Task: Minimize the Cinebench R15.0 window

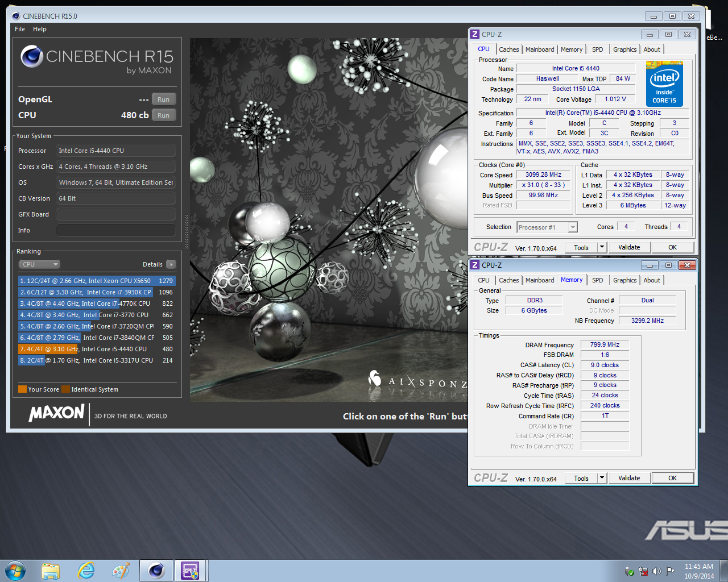Action: coord(653,16)
